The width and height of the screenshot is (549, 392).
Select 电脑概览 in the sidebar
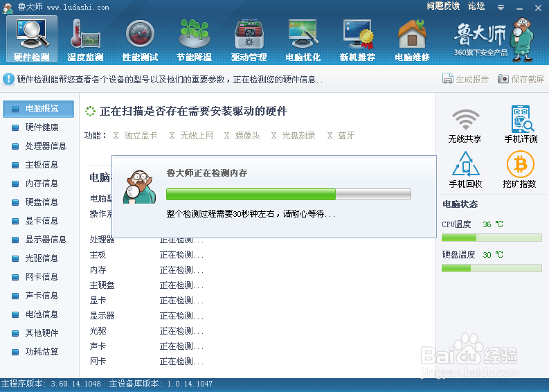38,109
